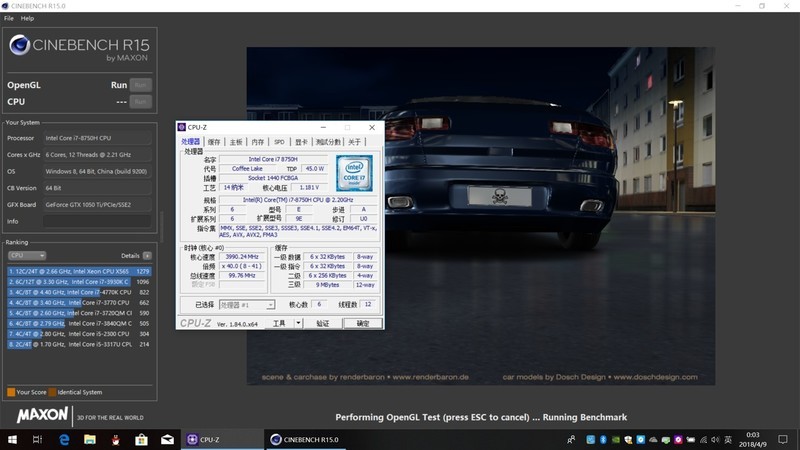800x450 pixels.
Task: Open the Microsoft Store taskbar icon
Action: coord(141,439)
